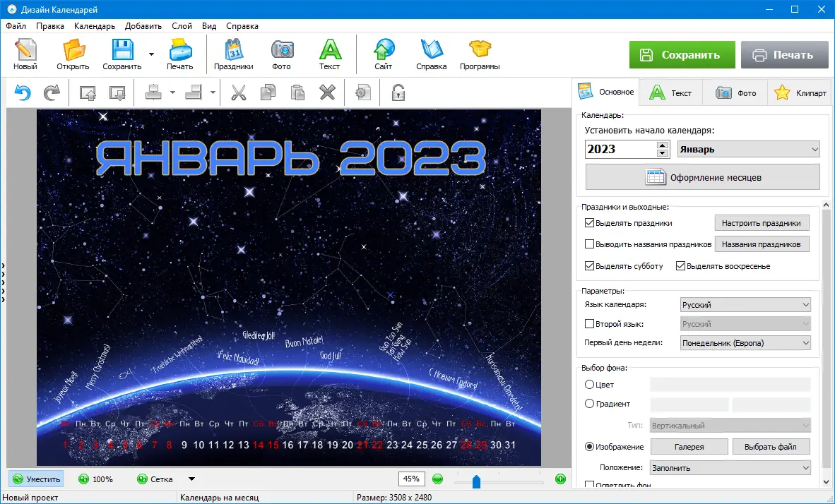Open Первый день недели dropdown
835x504 pixels.
[x=745, y=343]
